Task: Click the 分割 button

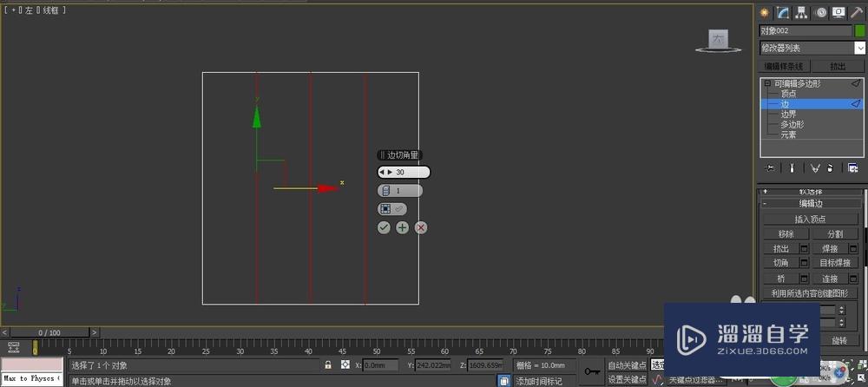Action: pyautogui.click(x=835, y=234)
